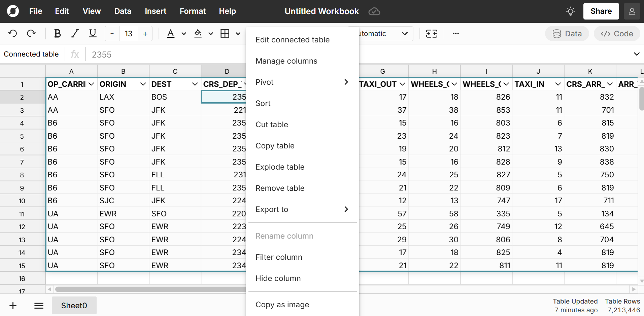Viewport: 644px width, 316px height.
Task: Expand the TAXI_IN column filter dropdown
Action: coord(558,84)
